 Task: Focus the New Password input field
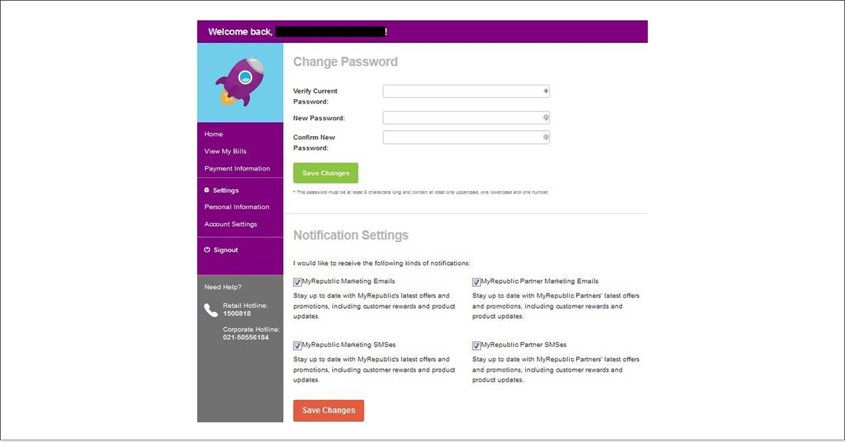click(466, 118)
